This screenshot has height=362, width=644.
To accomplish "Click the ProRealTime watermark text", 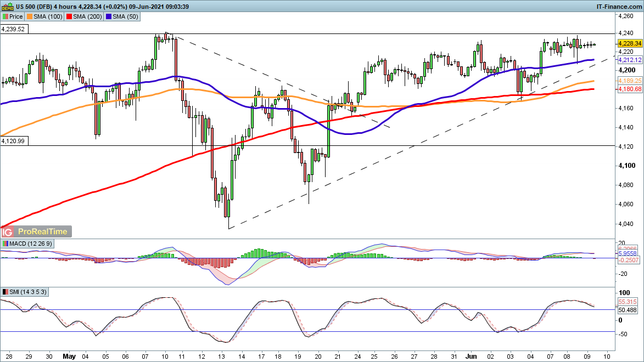I will click(x=42, y=232).
